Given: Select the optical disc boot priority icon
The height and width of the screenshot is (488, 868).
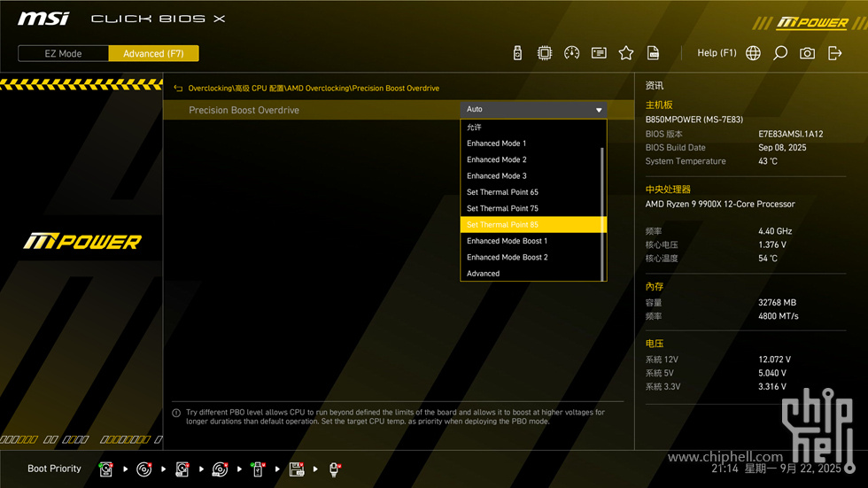Looking at the screenshot, I should click(143, 469).
